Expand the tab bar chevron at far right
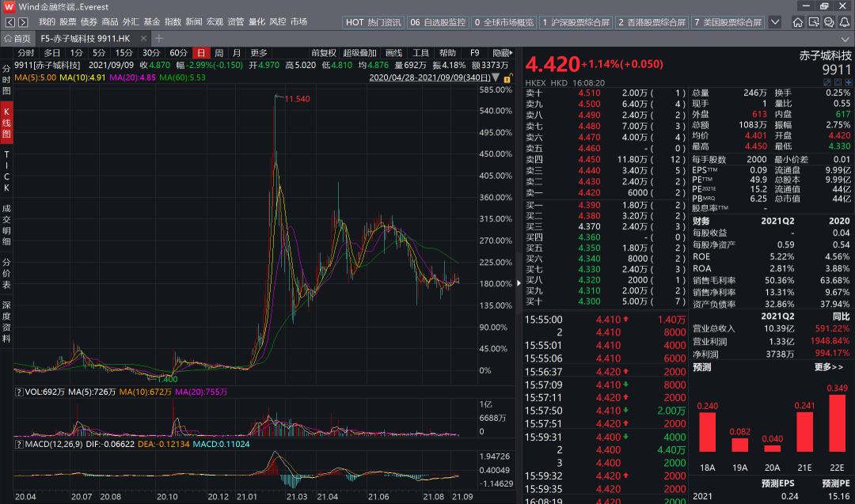 point(845,40)
